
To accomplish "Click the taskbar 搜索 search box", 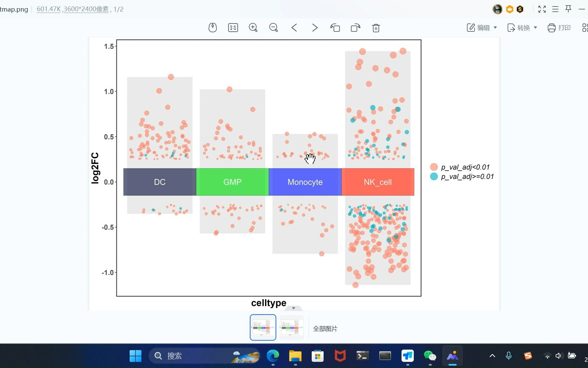I will point(204,356).
